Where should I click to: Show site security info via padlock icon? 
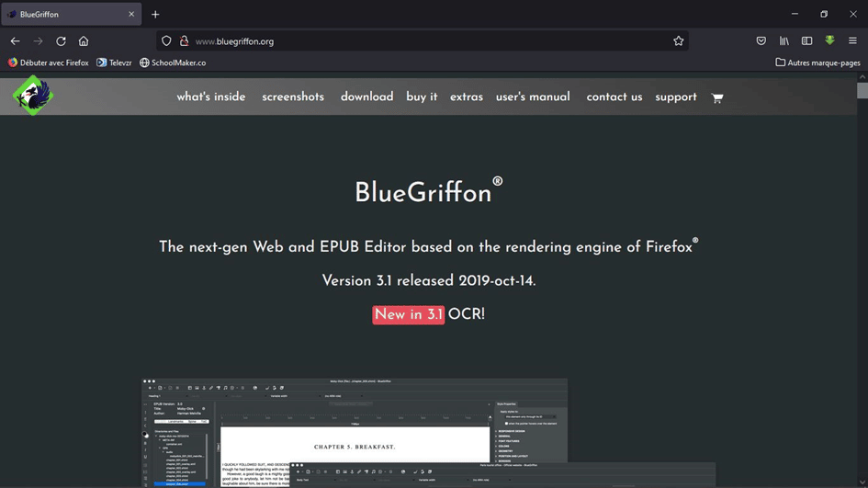(185, 41)
